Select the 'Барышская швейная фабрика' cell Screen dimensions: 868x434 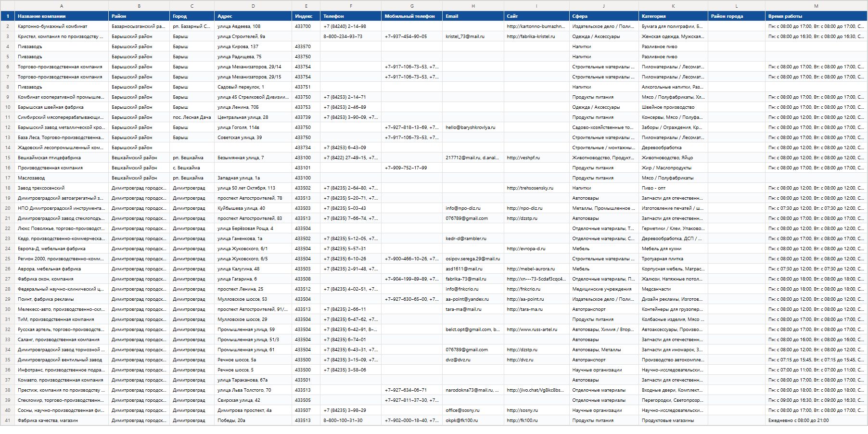click(x=62, y=107)
